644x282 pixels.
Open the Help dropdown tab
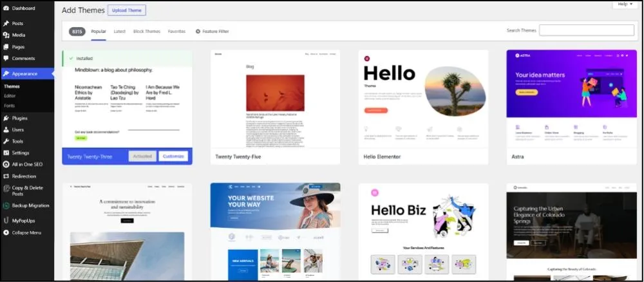click(x=625, y=4)
